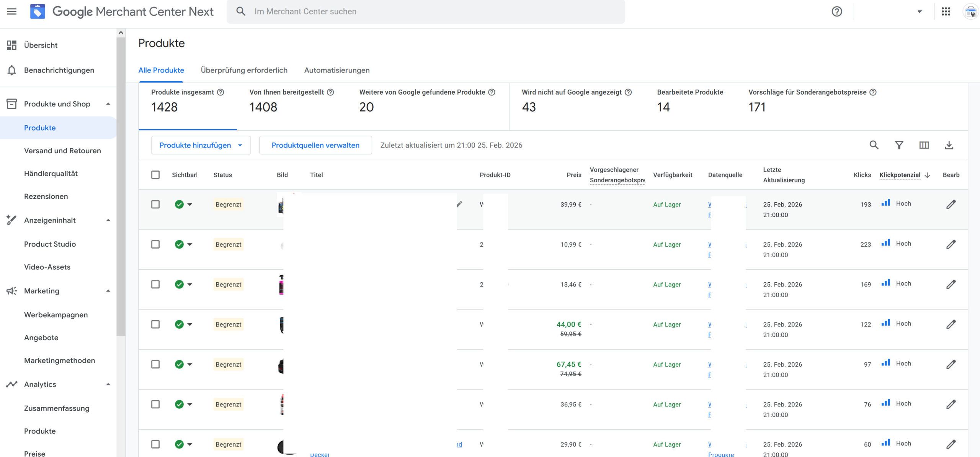Tick checkbox of the 10,99 € product row
This screenshot has height=457, width=980.
pos(155,244)
